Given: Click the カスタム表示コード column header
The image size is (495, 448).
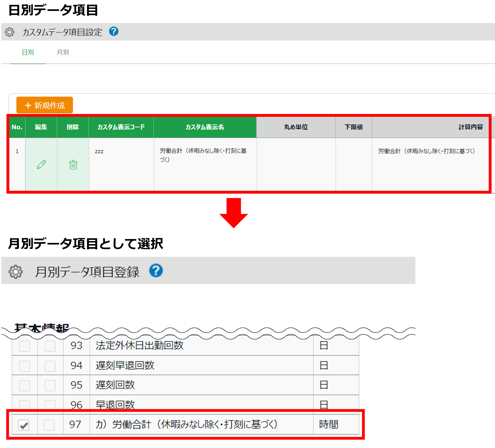Looking at the screenshot, I should (121, 127).
